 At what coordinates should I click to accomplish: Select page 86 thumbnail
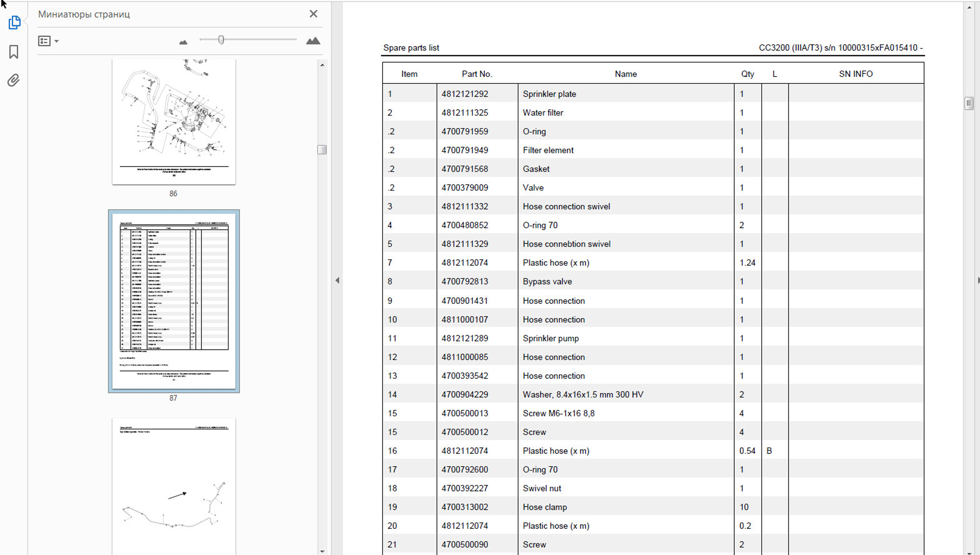(174, 122)
